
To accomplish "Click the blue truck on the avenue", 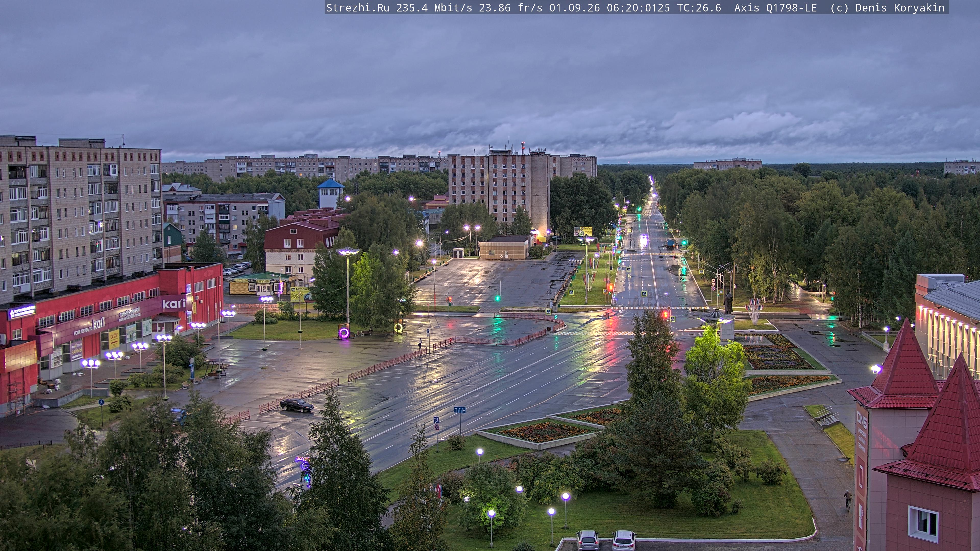I will pyautogui.click(x=670, y=244).
